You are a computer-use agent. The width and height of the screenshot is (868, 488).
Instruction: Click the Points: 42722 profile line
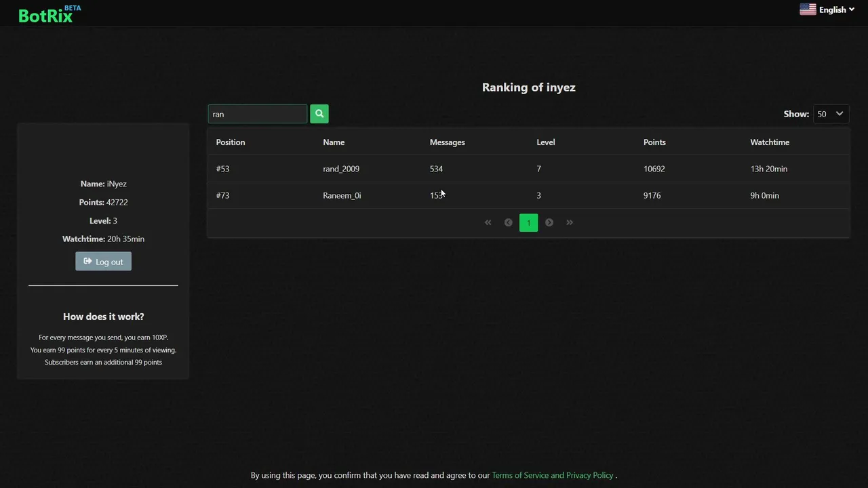tap(103, 202)
